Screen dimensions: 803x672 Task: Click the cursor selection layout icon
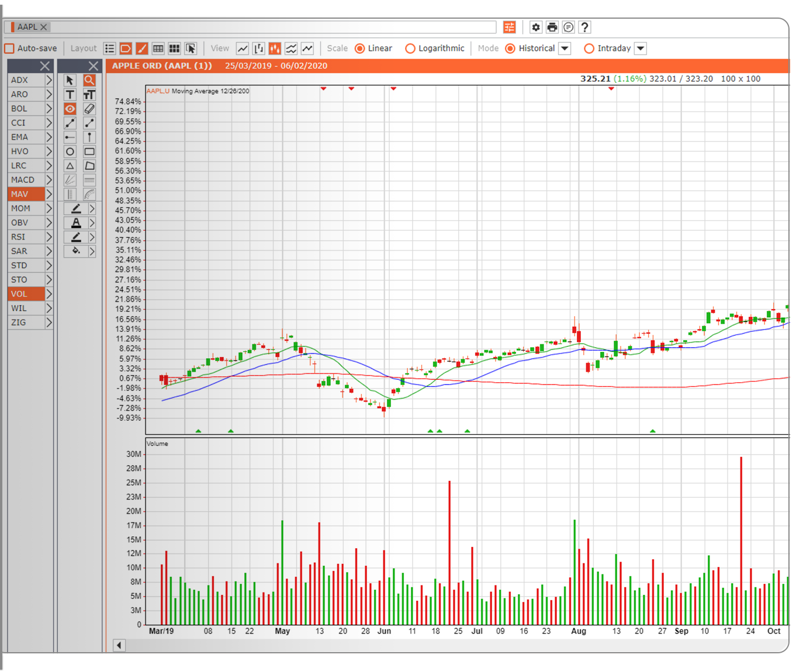191,49
